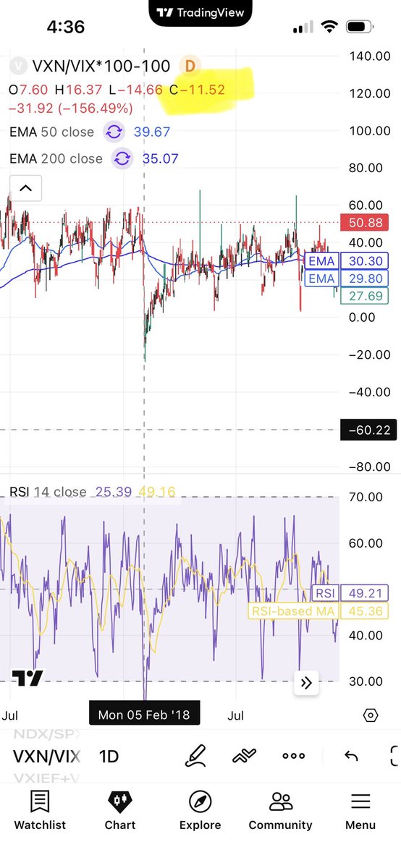This screenshot has height=868, width=401.
Task: Tap the EMA 29.80 price scale label
Action: pyautogui.click(x=347, y=278)
